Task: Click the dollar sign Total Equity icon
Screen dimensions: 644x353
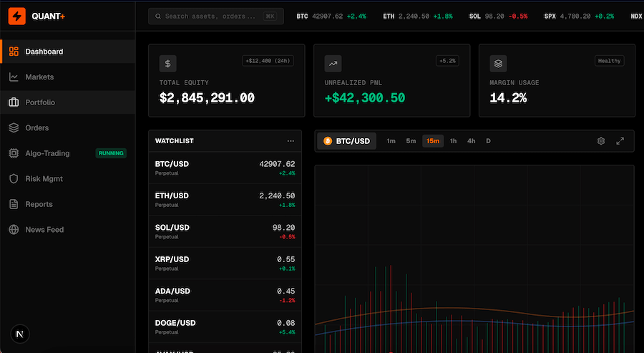Action: click(x=168, y=64)
